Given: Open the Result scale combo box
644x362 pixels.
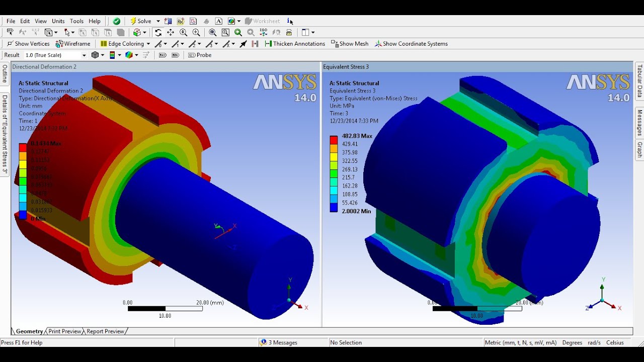Looking at the screenshot, I should tap(55, 55).
